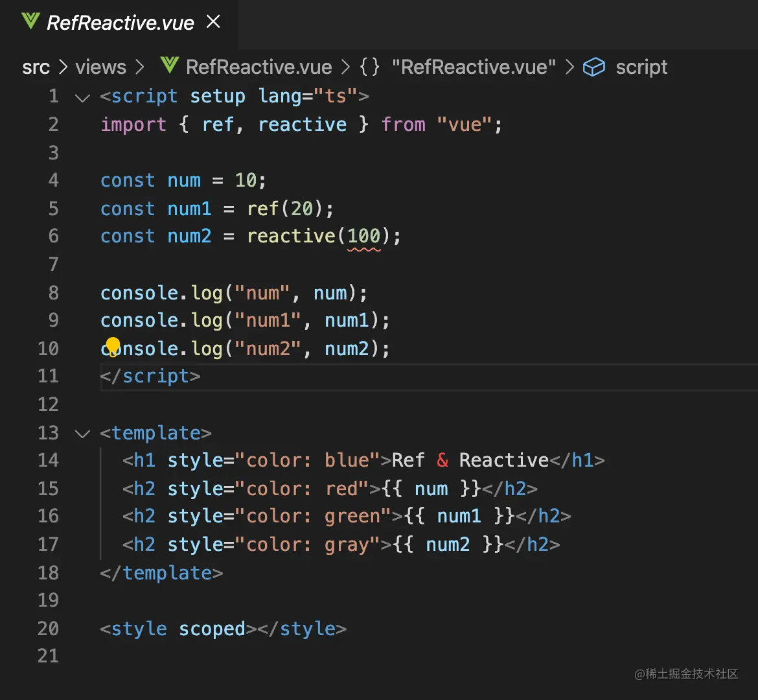
Task: Open the views breadcrumb folder
Action: pyautogui.click(x=100, y=67)
